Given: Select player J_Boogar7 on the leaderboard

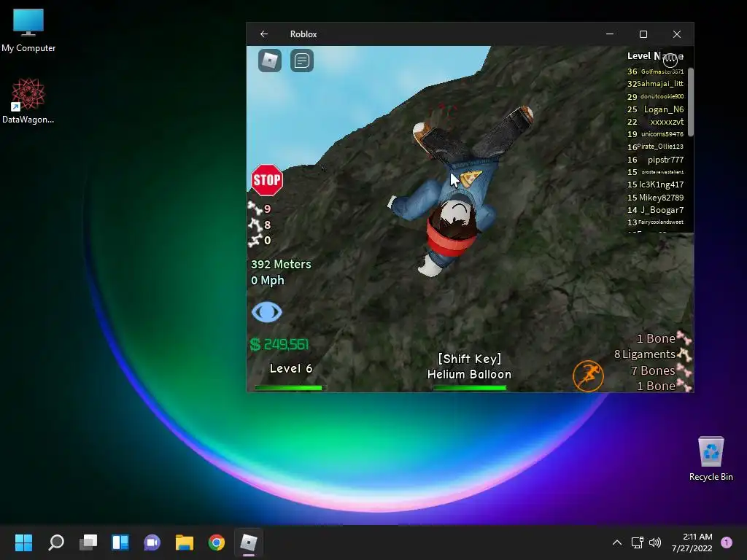Looking at the screenshot, I should click(x=655, y=210).
